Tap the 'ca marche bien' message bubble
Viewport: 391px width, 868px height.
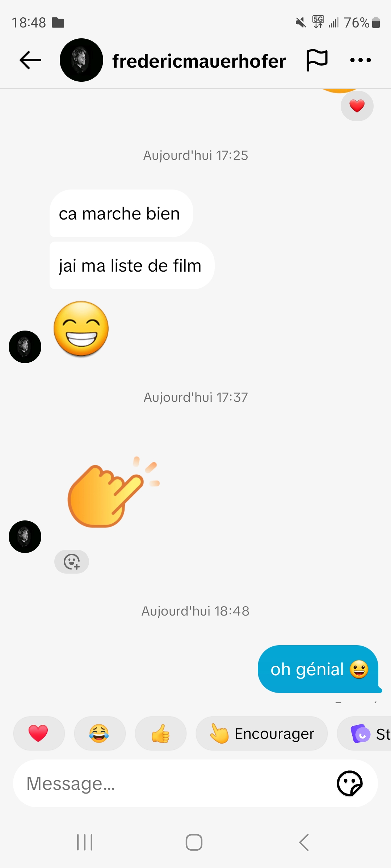[121, 213]
